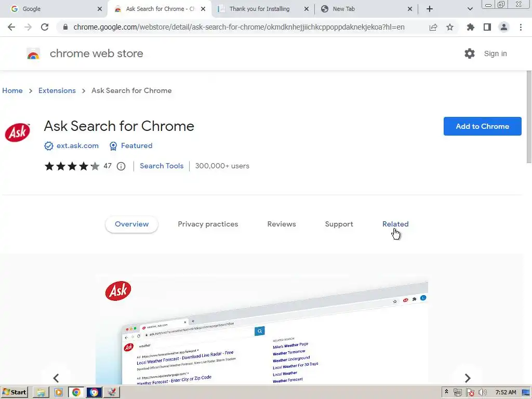532x399 pixels.
Task: Click the Chrome Web Store logo
Action: pos(33,54)
